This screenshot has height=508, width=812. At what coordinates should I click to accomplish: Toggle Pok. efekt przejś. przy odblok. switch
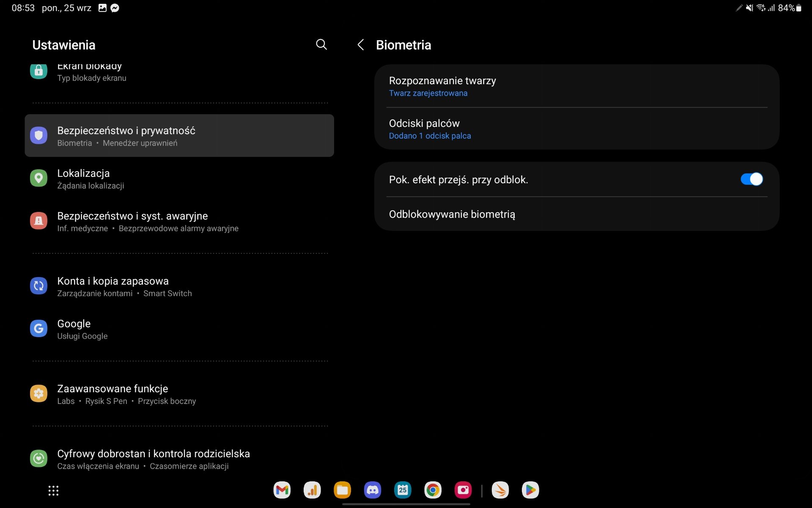coord(752,179)
